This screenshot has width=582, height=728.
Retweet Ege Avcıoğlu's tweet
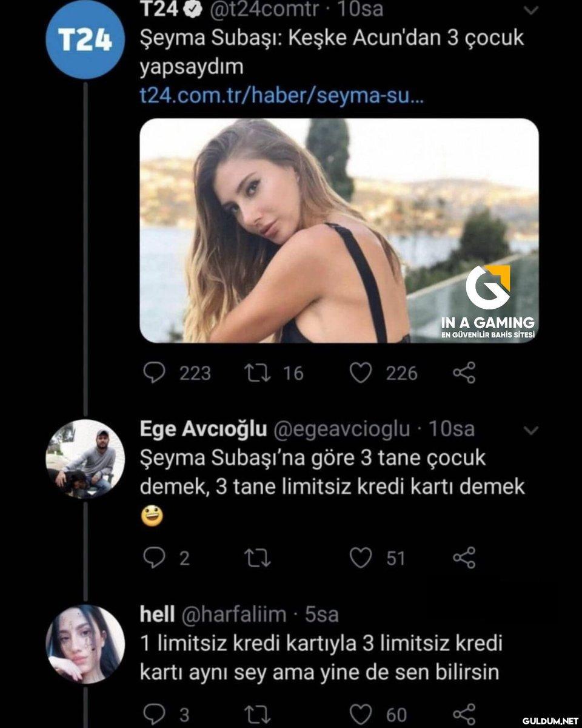259,558
